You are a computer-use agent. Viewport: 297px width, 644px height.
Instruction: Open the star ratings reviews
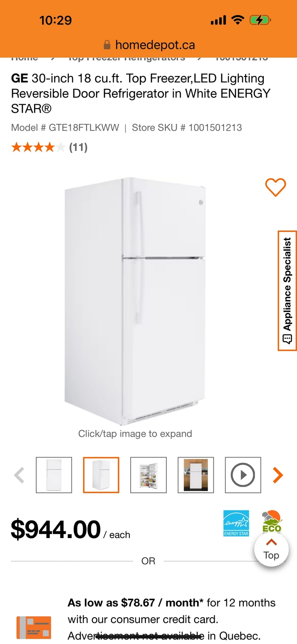click(38, 147)
